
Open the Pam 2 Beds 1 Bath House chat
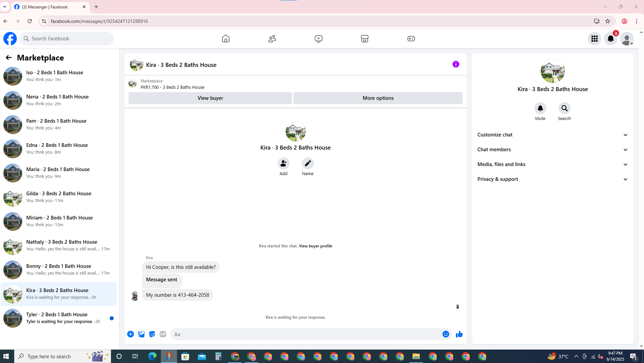coord(59,124)
